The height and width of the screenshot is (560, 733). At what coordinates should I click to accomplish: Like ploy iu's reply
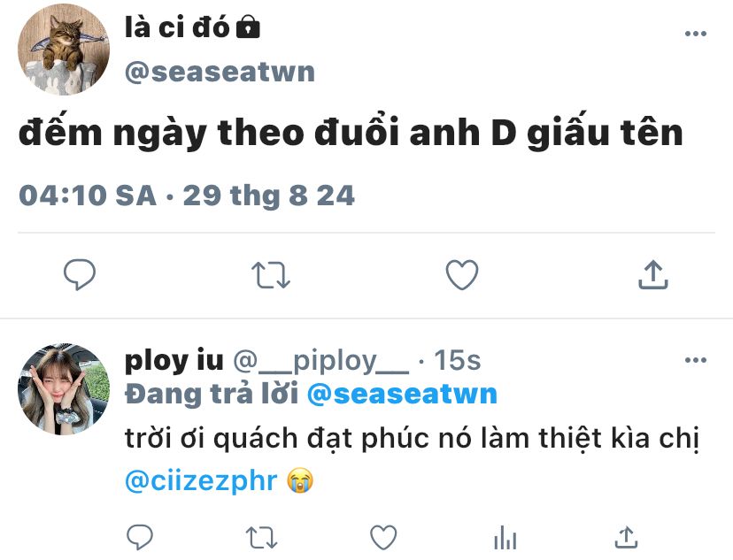tap(383, 537)
